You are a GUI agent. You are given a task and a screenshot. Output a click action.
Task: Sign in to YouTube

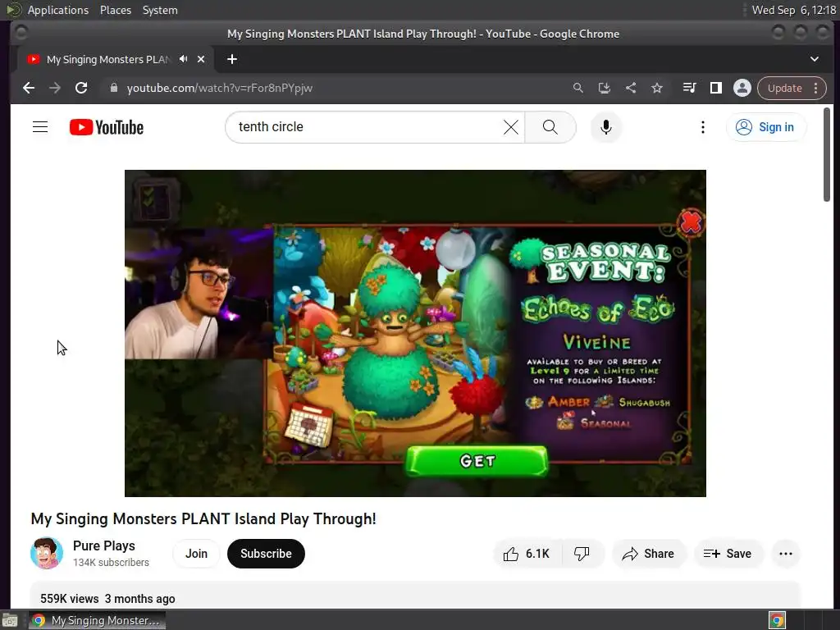tap(765, 127)
